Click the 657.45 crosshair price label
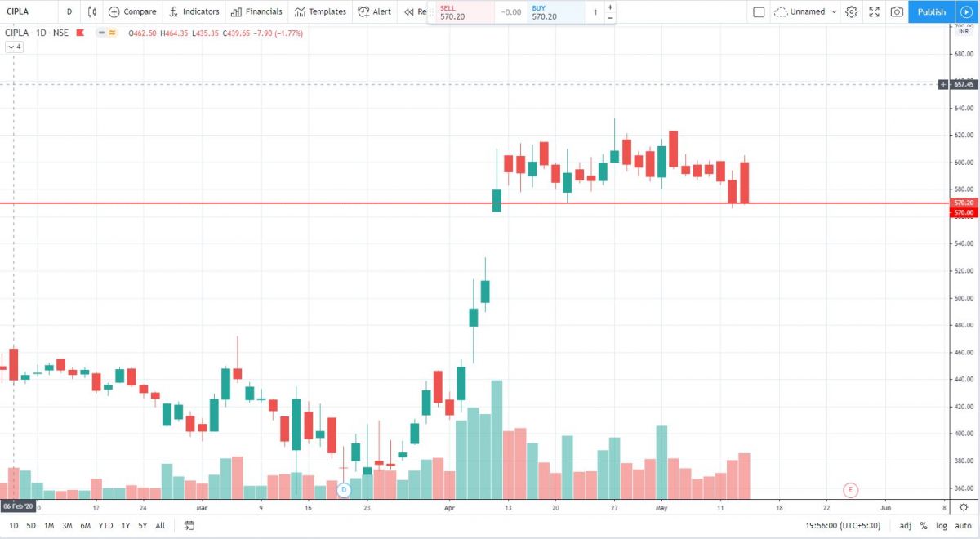The image size is (980, 539). (x=964, y=84)
